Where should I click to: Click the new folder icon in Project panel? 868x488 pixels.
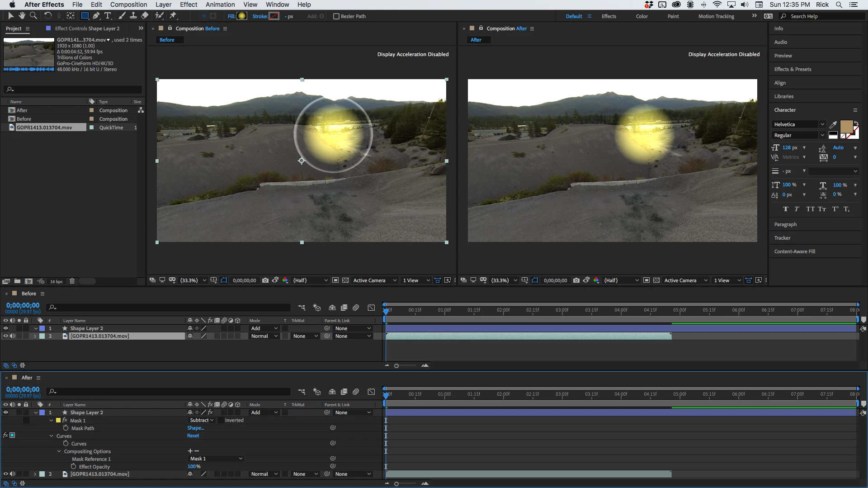click(17, 281)
